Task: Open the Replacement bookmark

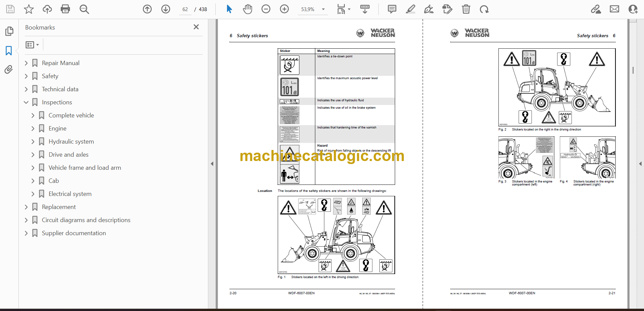Action: (x=59, y=207)
